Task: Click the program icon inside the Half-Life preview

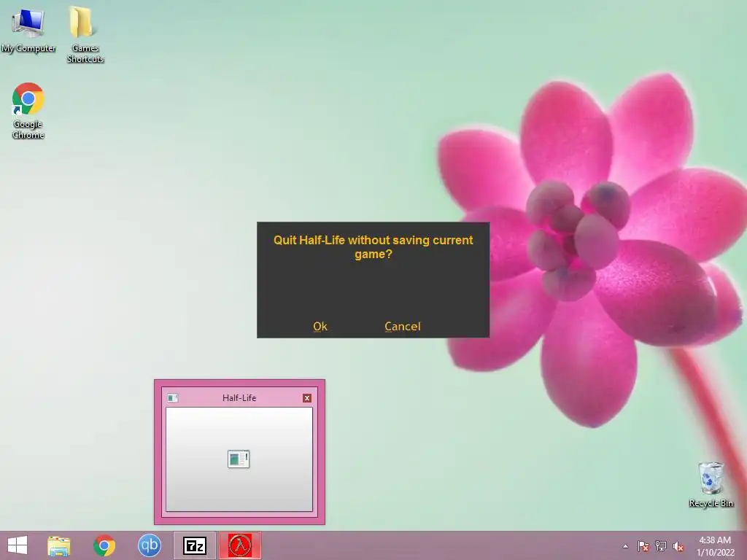Action: pyautogui.click(x=239, y=459)
